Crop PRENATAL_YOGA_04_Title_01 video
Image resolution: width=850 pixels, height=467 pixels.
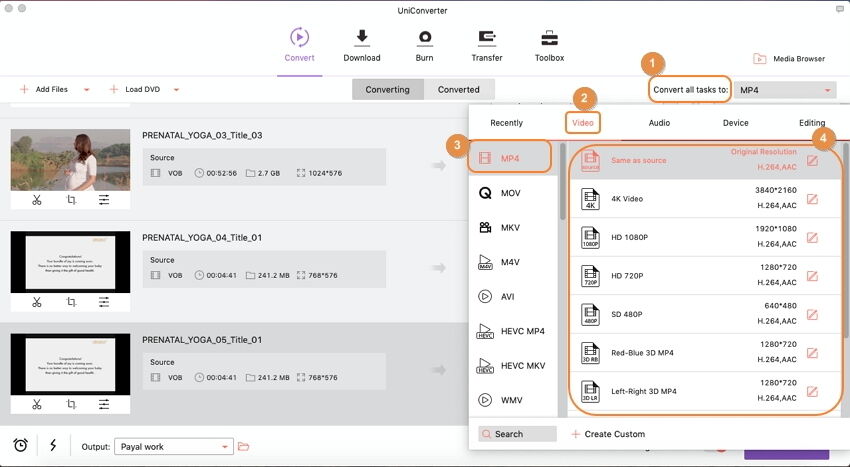pos(71,302)
